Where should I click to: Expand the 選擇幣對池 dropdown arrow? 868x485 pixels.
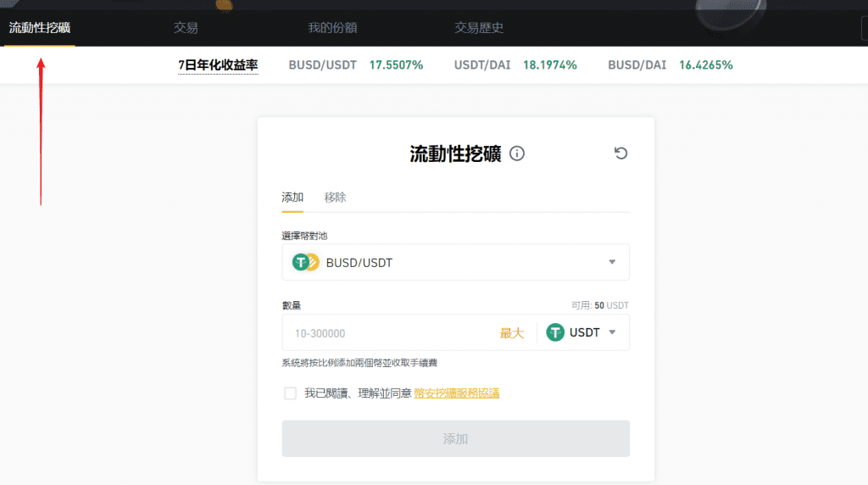coord(612,262)
